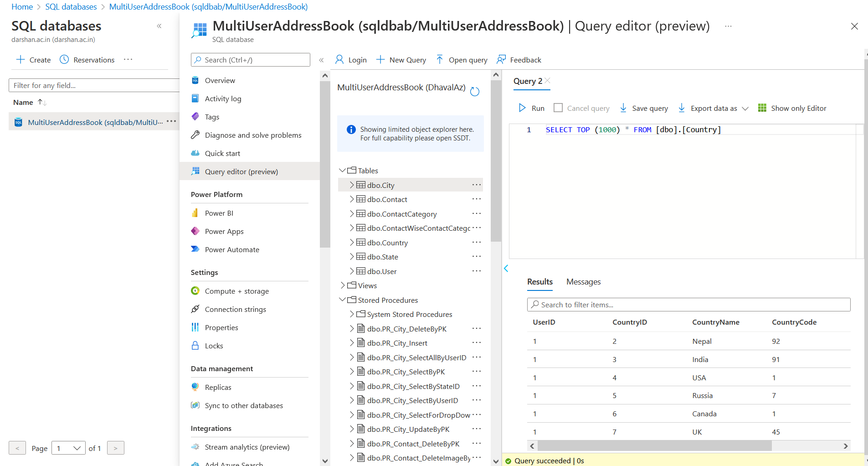Switch to the Messages tab
This screenshot has width=868, height=466.
click(583, 282)
